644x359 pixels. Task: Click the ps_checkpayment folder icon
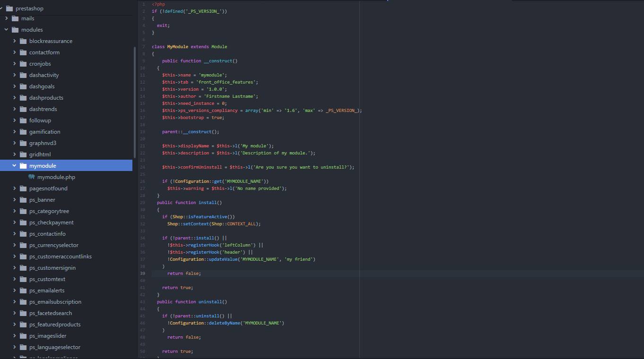tap(23, 222)
